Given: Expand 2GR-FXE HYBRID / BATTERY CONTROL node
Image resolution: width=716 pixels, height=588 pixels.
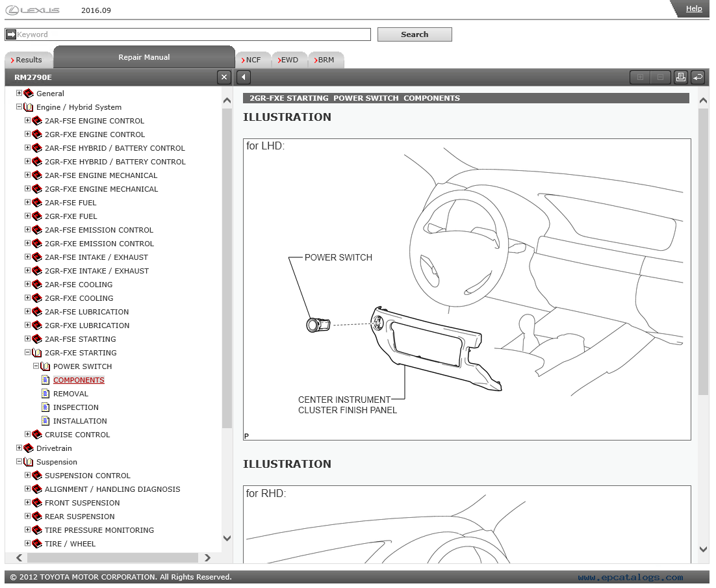Looking at the screenshot, I should pyautogui.click(x=27, y=161).
